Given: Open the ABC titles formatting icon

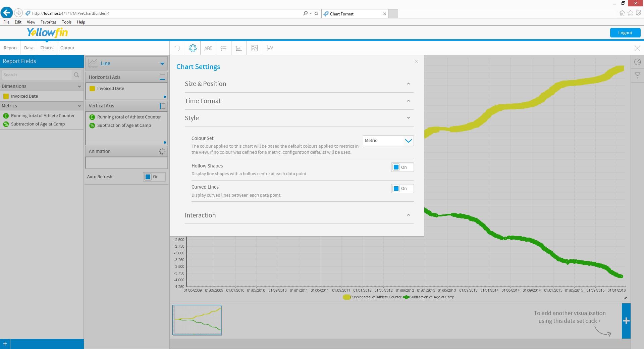Looking at the screenshot, I should [x=208, y=48].
